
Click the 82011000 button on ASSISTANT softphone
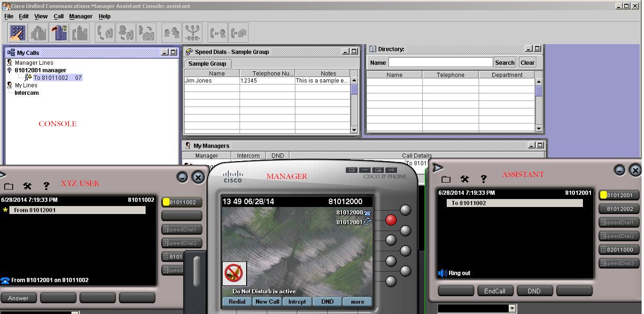coord(619,250)
